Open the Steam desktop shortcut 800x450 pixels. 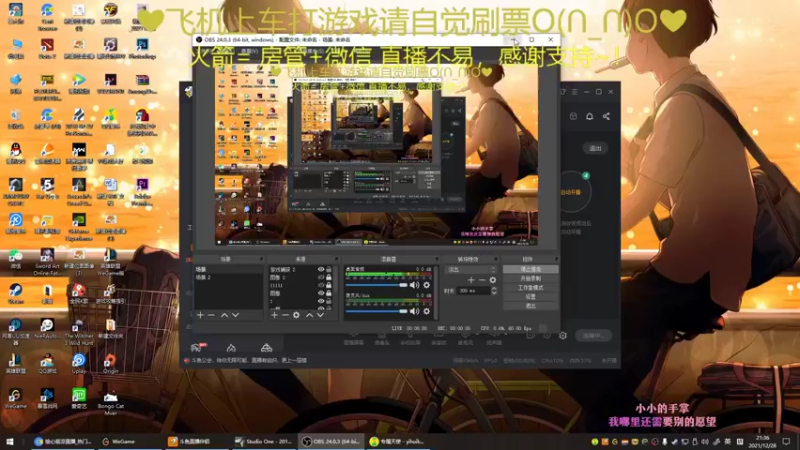[15, 294]
